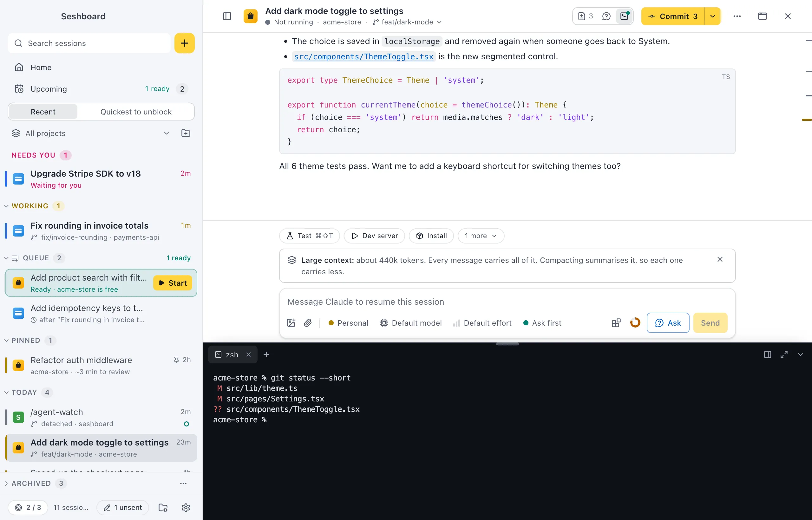The height and width of the screenshot is (520, 812).
Task: Expand the ARCHIVED section
Action: click(6, 484)
